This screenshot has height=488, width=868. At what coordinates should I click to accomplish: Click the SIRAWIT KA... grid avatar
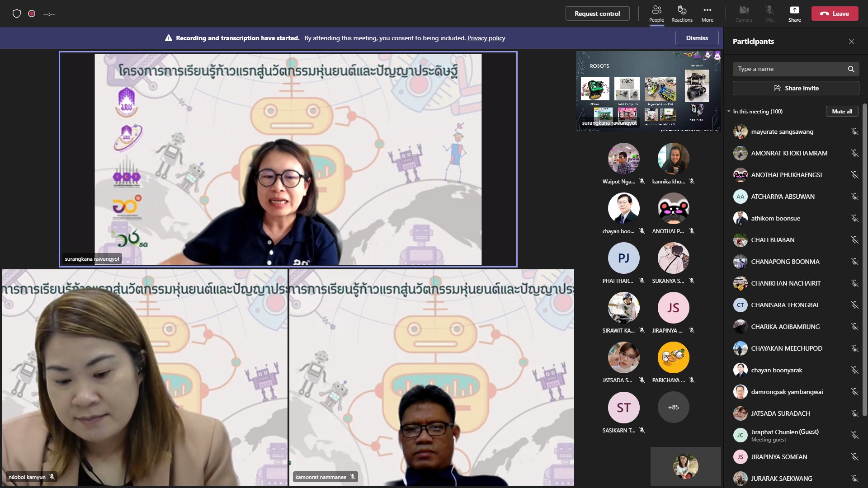click(x=623, y=308)
